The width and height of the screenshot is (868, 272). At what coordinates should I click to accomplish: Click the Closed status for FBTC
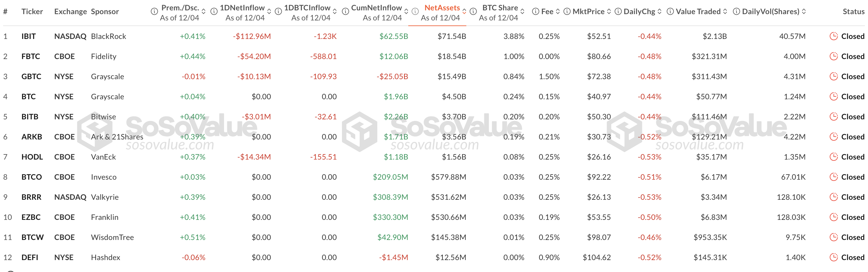[854, 56]
